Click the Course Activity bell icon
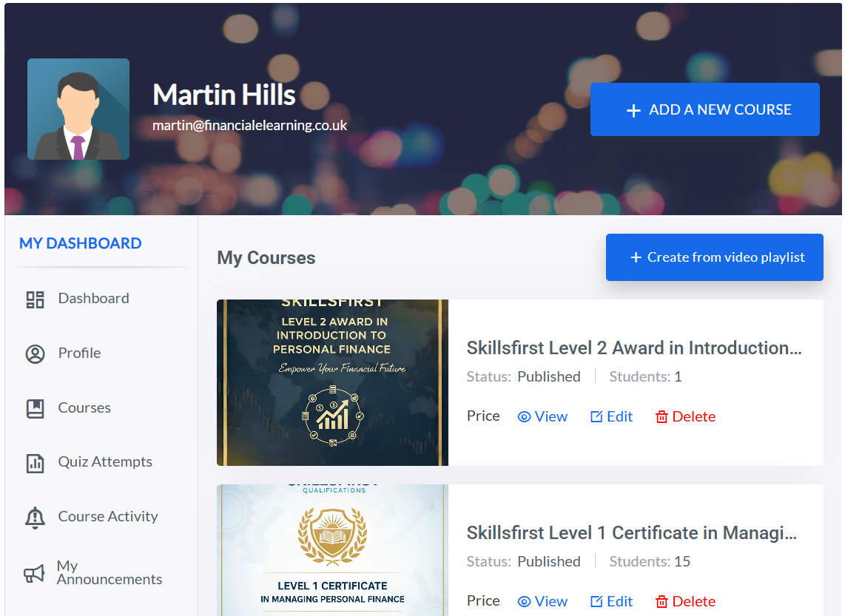Screen dimensions: 845x616 point(35,518)
